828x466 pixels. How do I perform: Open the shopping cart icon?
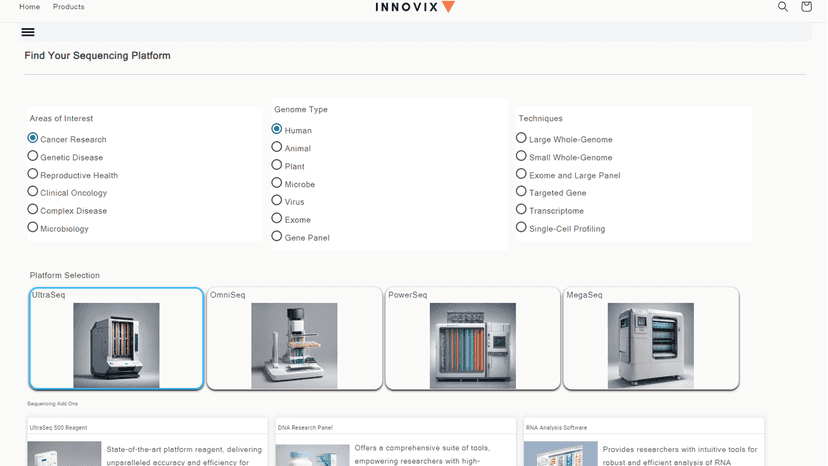[806, 7]
